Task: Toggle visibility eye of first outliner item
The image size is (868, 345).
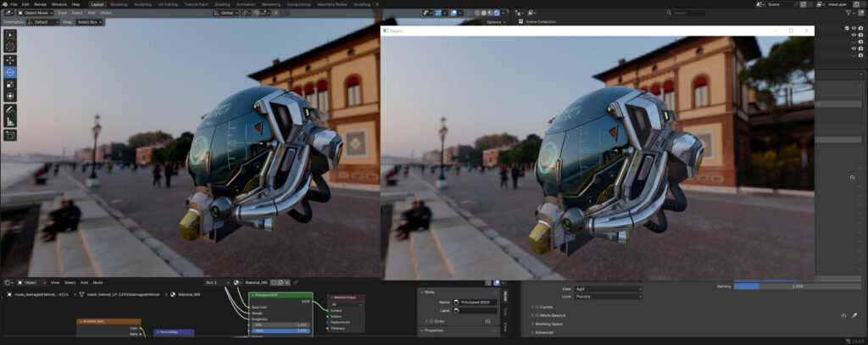Action: point(854,28)
